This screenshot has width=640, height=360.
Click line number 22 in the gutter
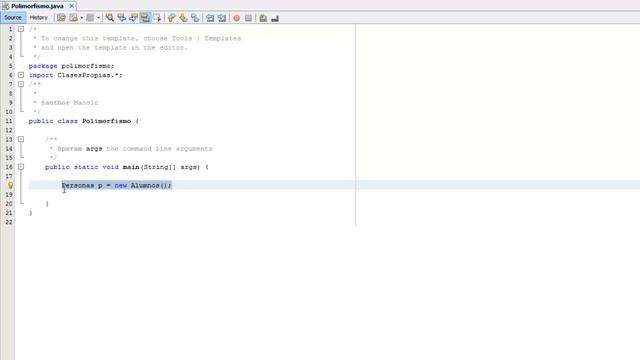pos(9,222)
